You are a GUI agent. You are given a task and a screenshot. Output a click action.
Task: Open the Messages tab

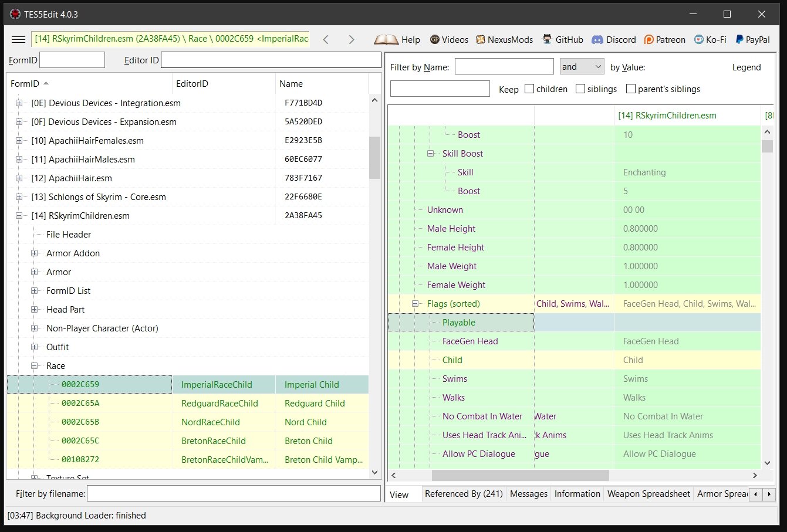click(x=529, y=494)
